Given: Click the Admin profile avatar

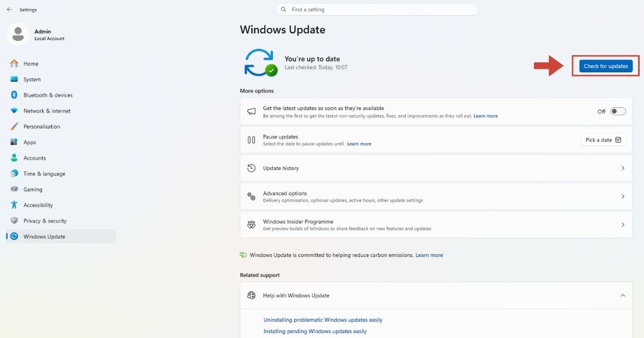Looking at the screenshot, I should 18,34.
